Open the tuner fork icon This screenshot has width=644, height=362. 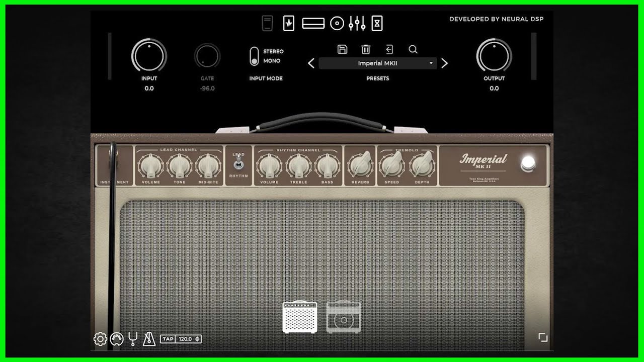(x=133, y=339)
